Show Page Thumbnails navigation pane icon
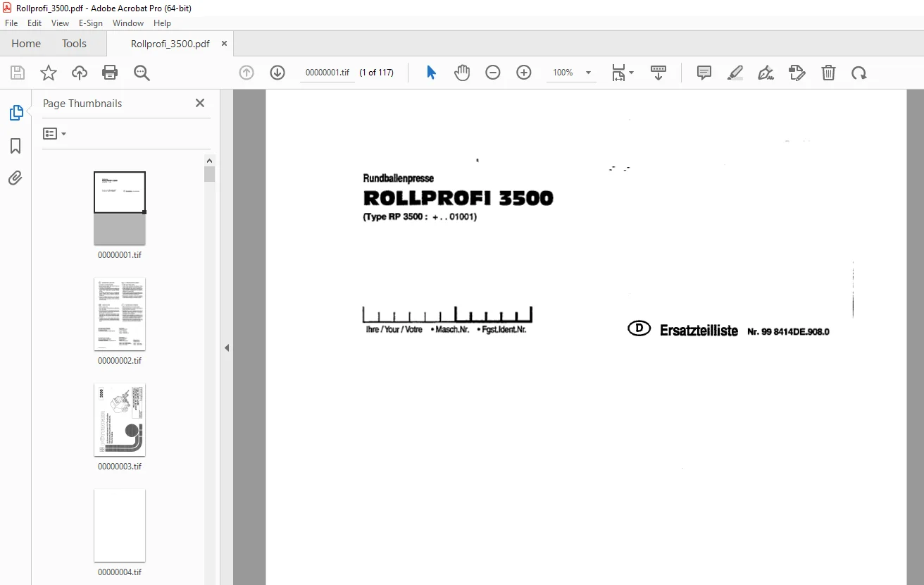The image size is (924, 585). (x=15, y=113)
